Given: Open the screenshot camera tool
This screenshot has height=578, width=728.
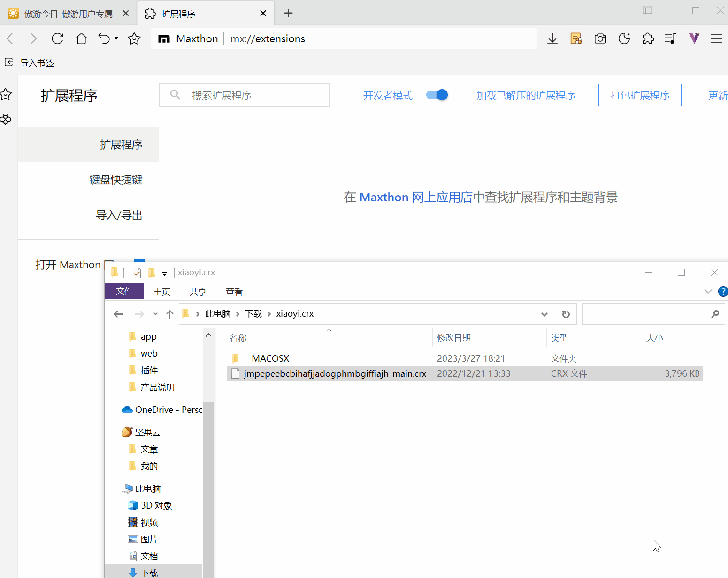Looking at the screenshot, I should 600,39.
